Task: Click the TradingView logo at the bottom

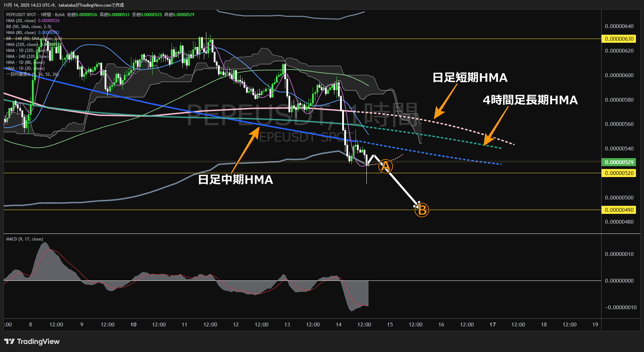Action: point(32,341)
